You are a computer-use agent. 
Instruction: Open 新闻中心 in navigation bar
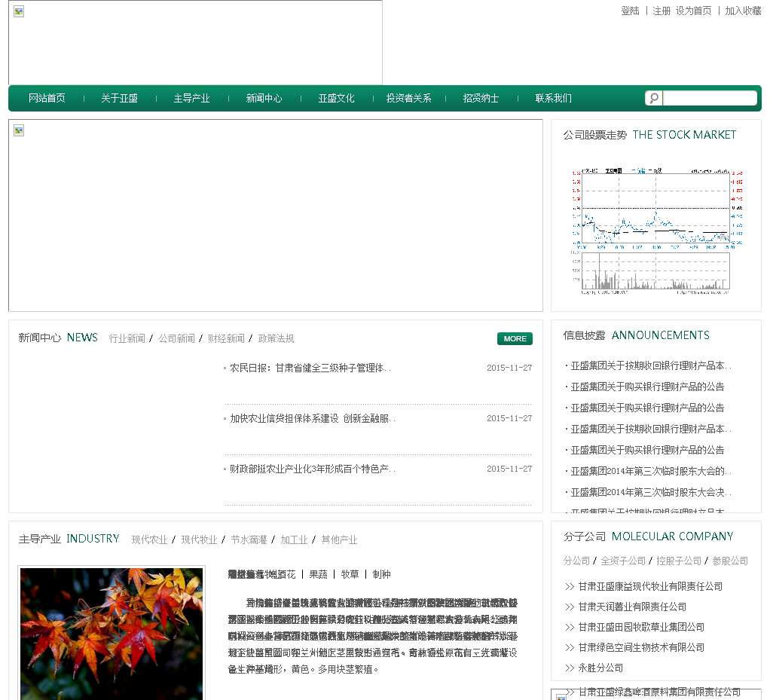pos(264,98)
